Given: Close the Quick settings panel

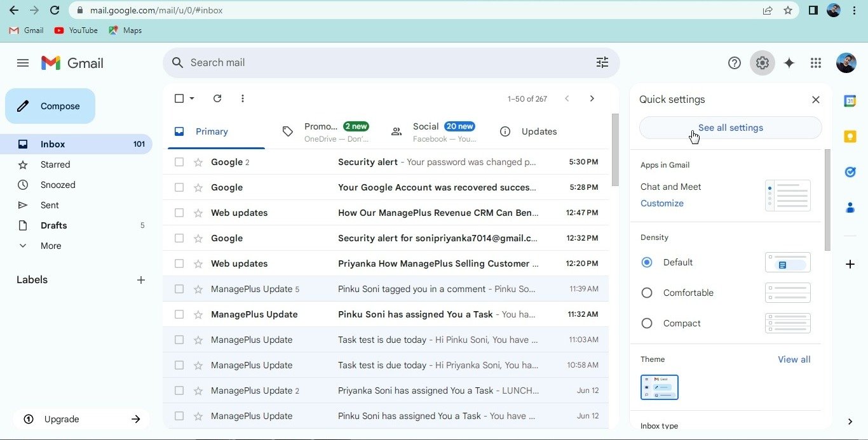Looking at the screenshot, I should point(816,100).
